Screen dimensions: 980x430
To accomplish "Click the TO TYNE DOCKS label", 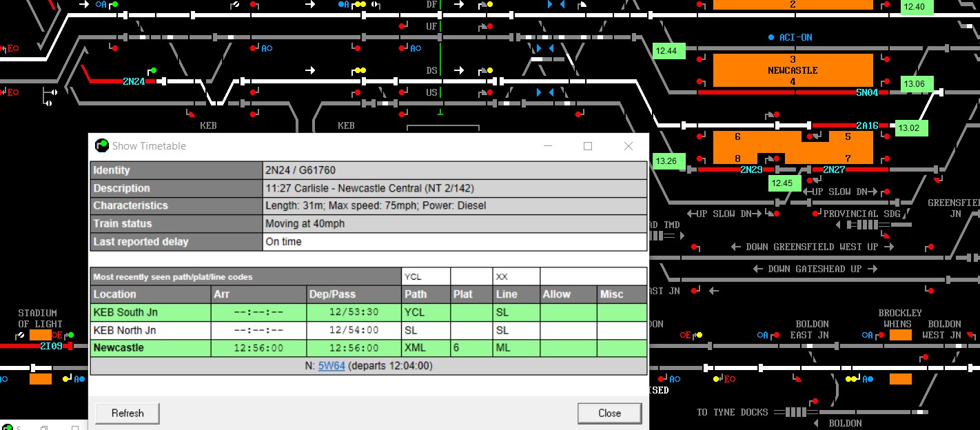I will point(732,412).
